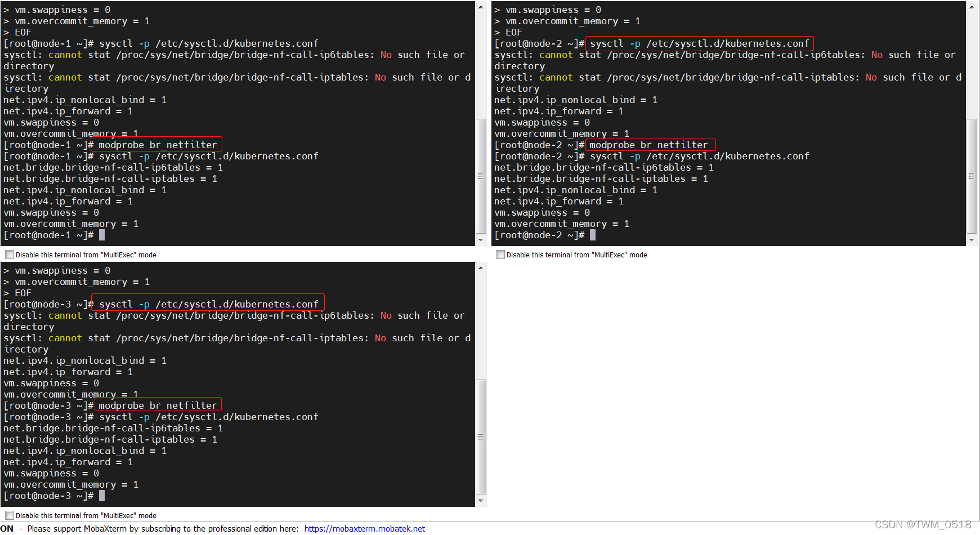Click red-boxed sysctl -p command in node-2
The height and width of the screenshot is (535, 980).
coord(699,43)
